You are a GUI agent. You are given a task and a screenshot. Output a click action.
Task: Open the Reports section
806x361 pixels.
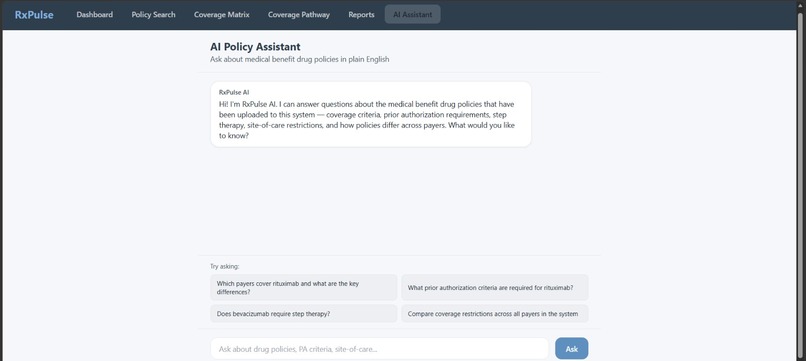[x=361, y=14]
